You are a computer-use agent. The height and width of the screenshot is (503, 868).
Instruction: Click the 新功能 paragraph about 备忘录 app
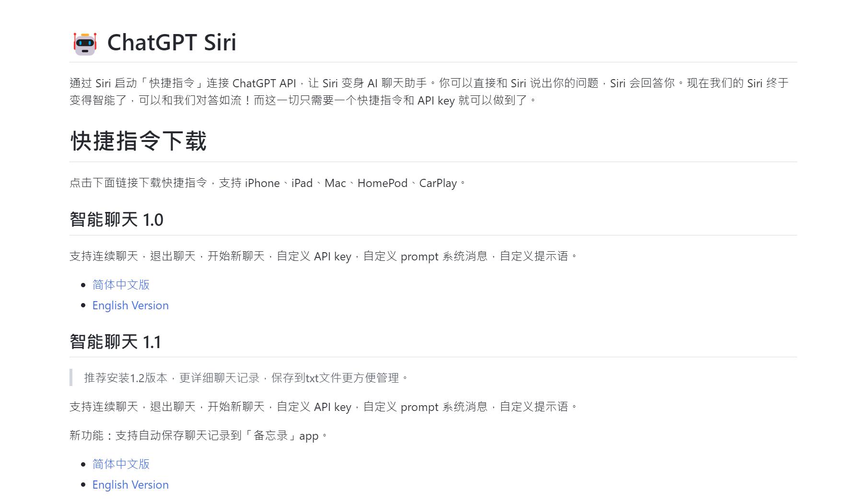[x=198, y=435]
